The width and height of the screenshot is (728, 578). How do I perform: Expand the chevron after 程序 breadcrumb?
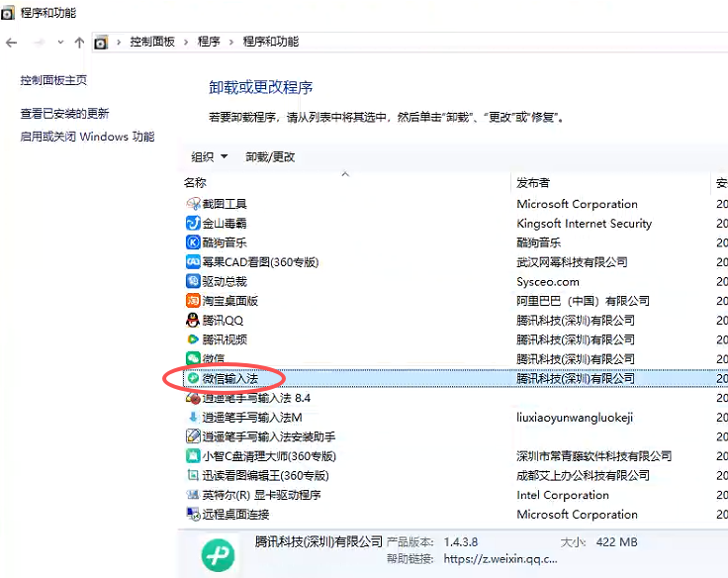(230, 43)
